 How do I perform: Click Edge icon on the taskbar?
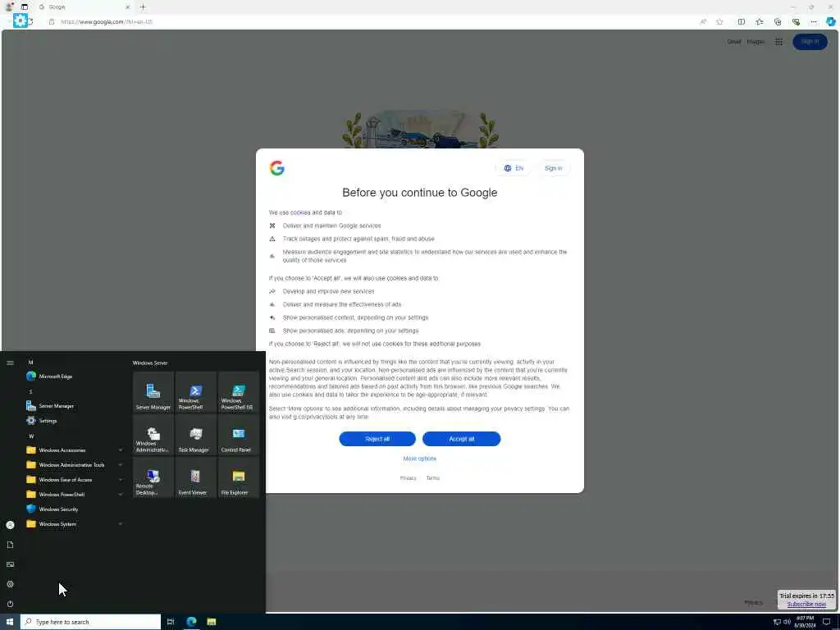click(x=191, y=622)
